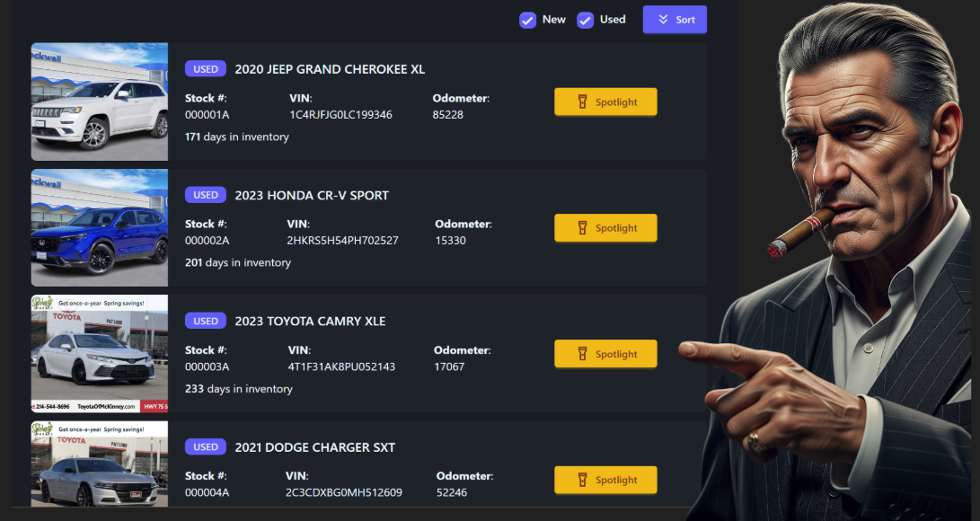Select the 2023 TOYOTA CAMRY XLE title
Image resolution: width=980 pixels, height=521 pixels.
[x=310, y=321]
